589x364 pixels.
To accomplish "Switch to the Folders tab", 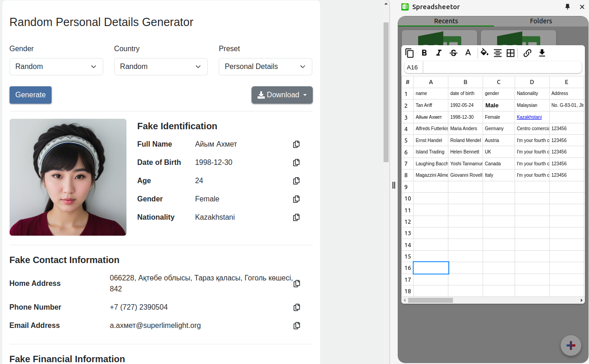I will tap(541, 21).
